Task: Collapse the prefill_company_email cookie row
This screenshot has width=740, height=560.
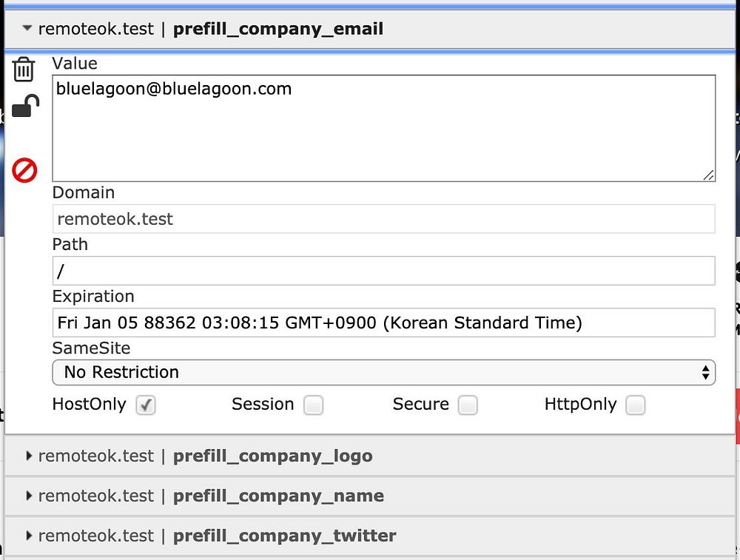Action: click(x=27, y=29)
